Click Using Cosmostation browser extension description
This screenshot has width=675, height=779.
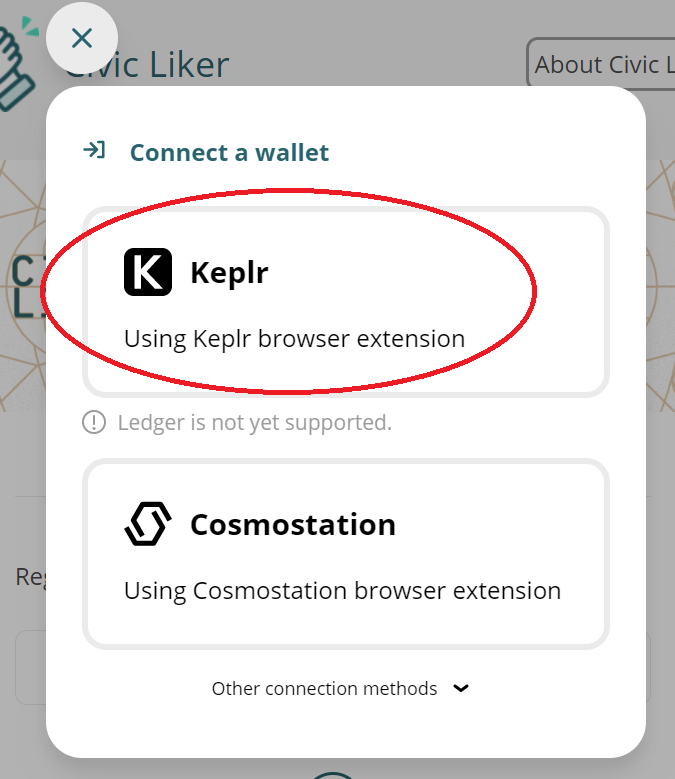click(342, 591)
